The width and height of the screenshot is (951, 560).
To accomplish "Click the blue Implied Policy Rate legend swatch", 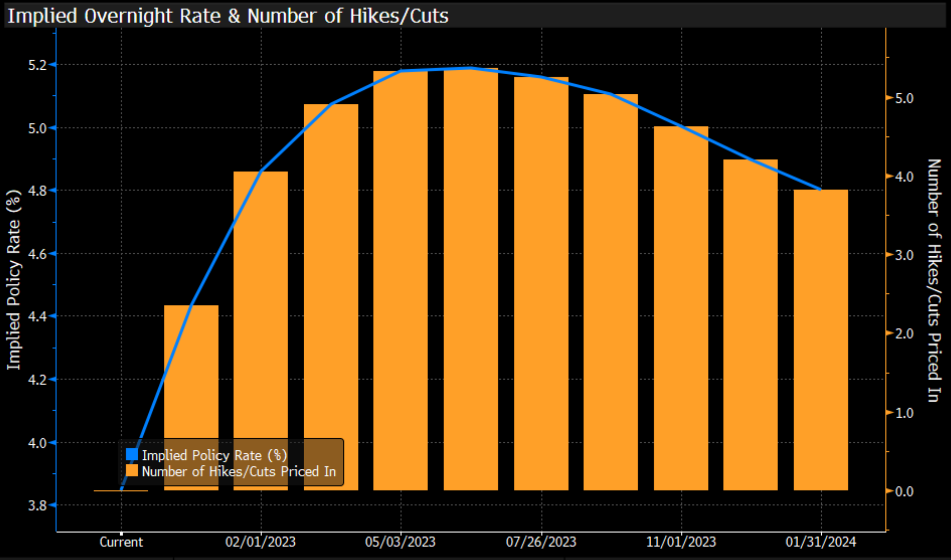I will [131, 454].
